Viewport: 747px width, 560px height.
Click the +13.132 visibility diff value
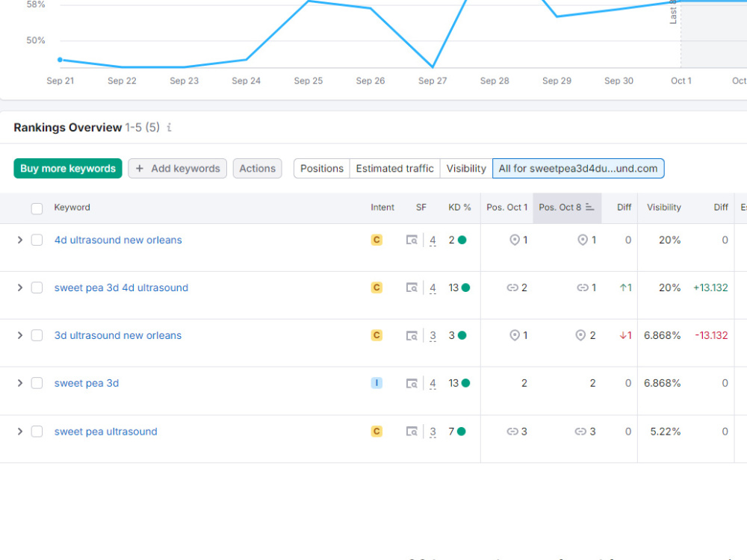click(710, 287)
